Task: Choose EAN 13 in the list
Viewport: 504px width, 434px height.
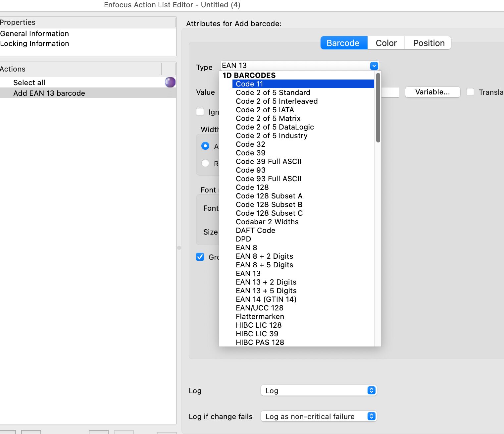Action: 248,273
